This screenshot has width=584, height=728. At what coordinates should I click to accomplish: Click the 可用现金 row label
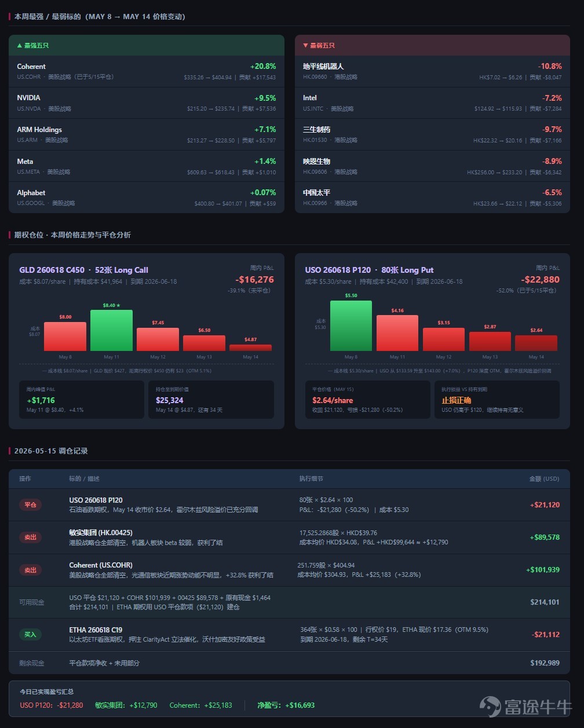pyautogui.click(x=32, y=602)
